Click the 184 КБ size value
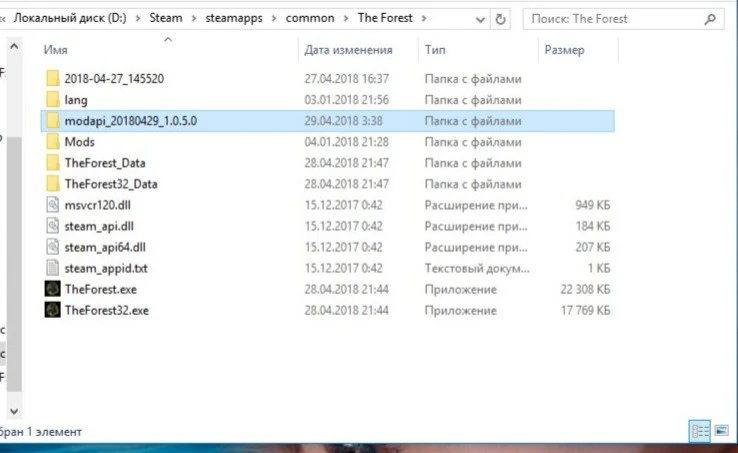 pos(593,226)
